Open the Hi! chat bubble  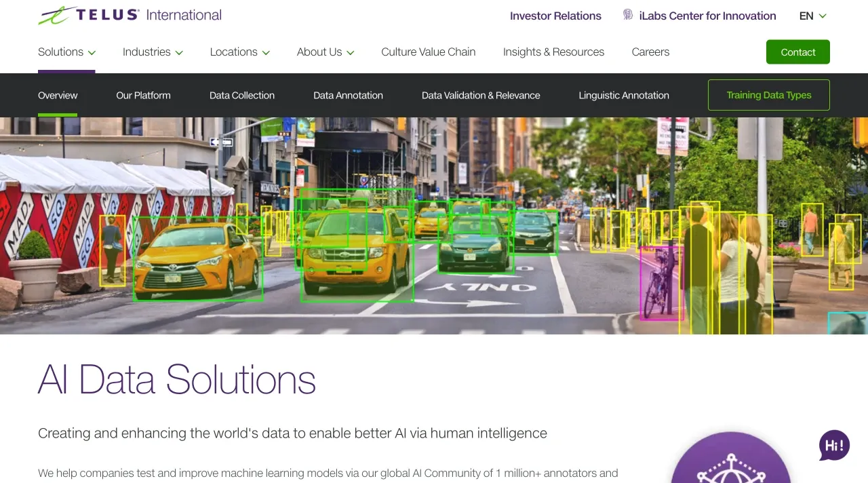tap(834, 446)
